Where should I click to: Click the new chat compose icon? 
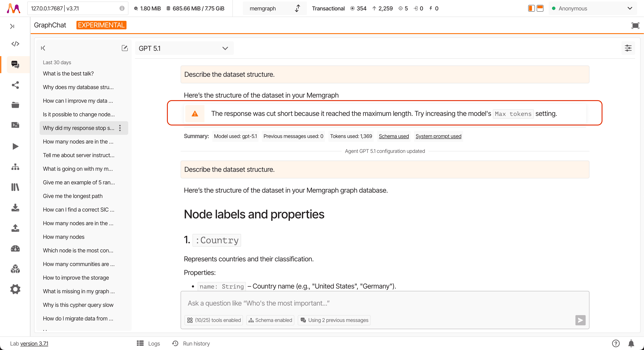[x=125, y=48]
